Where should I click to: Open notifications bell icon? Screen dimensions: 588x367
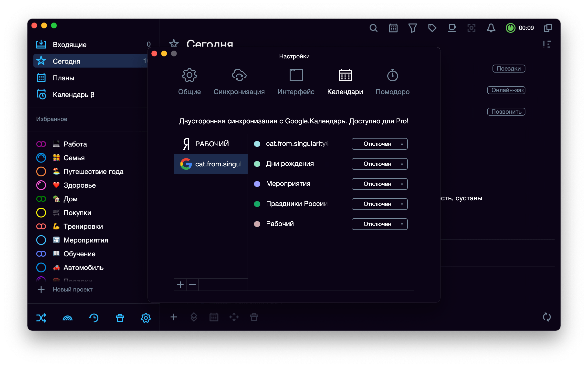click(491, 28)
